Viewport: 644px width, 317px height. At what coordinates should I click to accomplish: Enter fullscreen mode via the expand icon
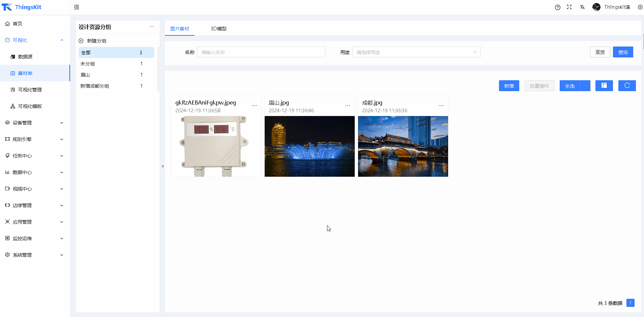[569, 7]
